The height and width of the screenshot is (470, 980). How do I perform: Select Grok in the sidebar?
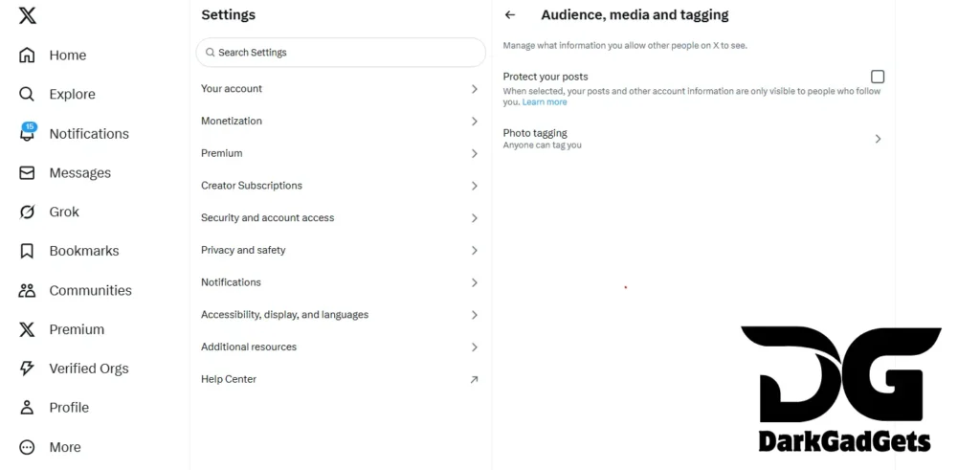64,212
